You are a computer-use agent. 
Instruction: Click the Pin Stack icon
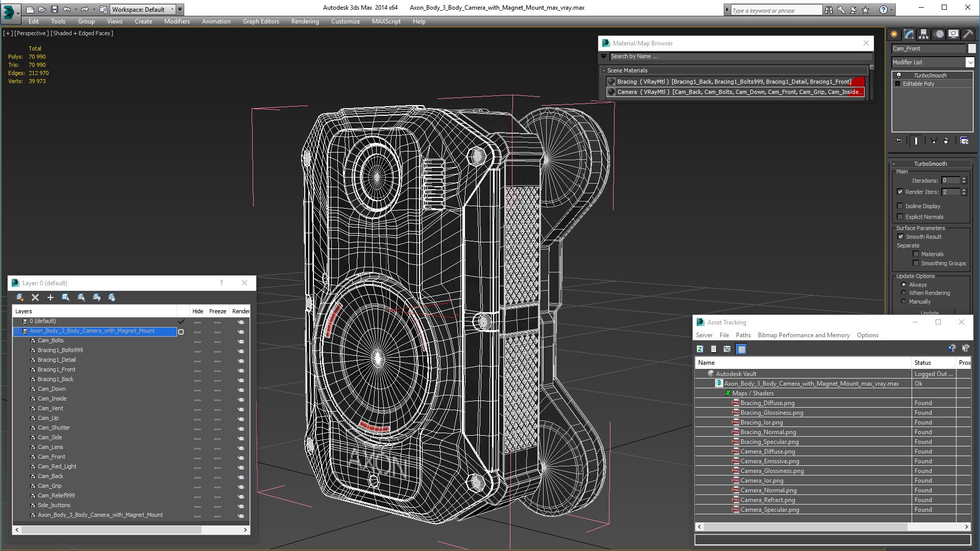(x=898, y=141)
